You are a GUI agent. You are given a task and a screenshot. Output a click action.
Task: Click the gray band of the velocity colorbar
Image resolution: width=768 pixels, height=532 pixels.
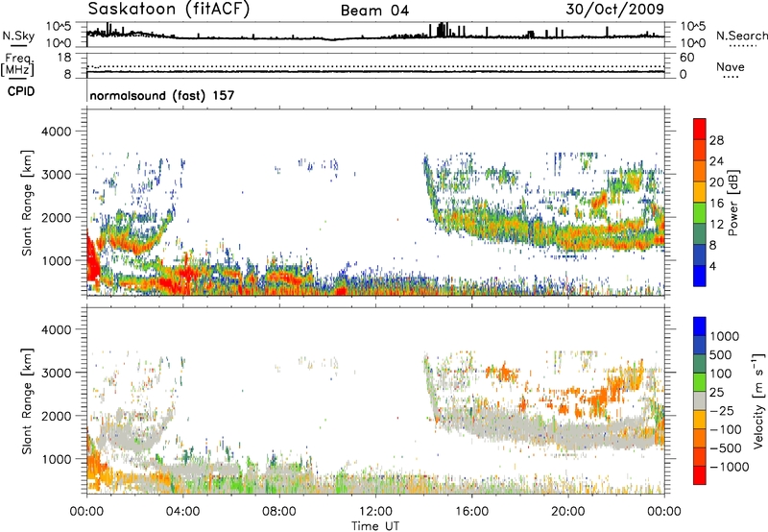pos(700,401)
